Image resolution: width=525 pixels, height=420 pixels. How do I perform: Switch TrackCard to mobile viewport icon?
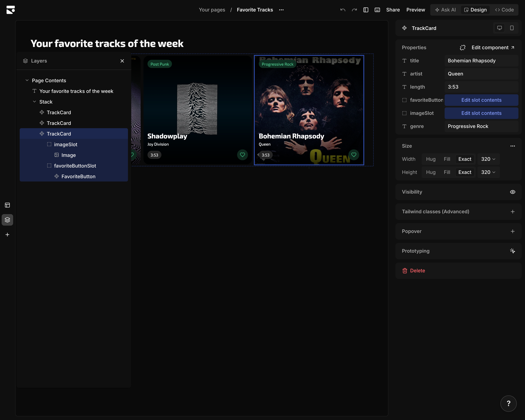[x=512, y=28]
